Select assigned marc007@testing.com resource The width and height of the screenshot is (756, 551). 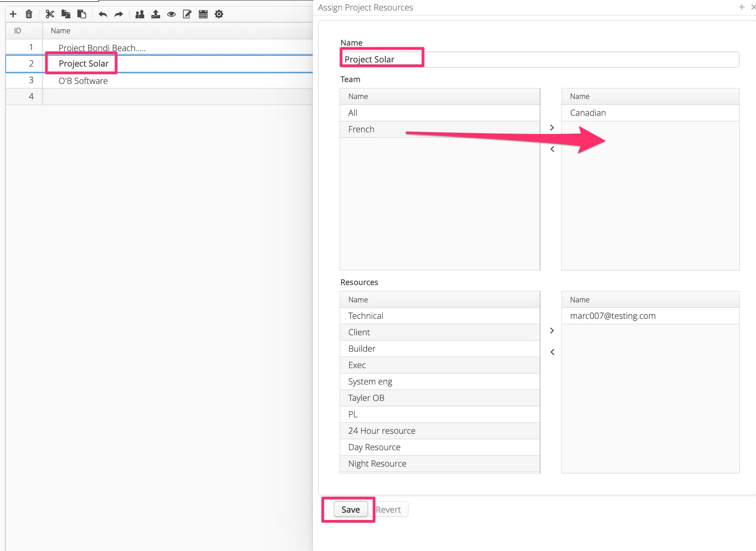pyautogui.click(x=651, y=316)
